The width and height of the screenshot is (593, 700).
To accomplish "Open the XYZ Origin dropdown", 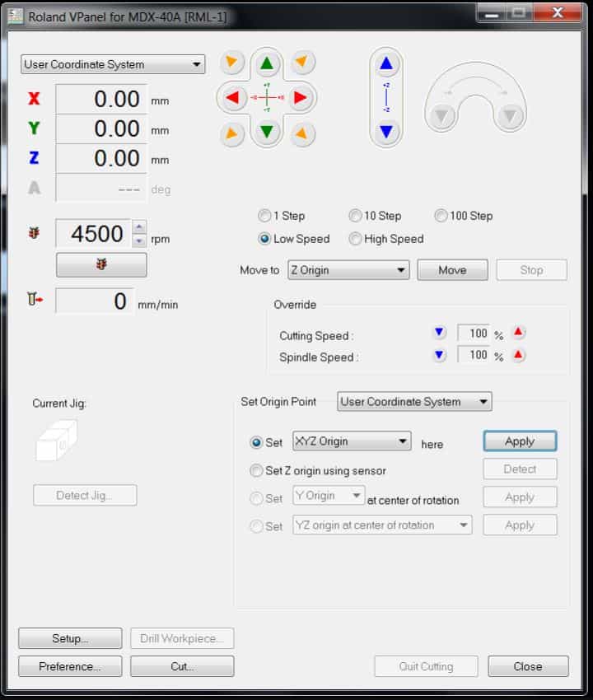I will coord(352,441).
